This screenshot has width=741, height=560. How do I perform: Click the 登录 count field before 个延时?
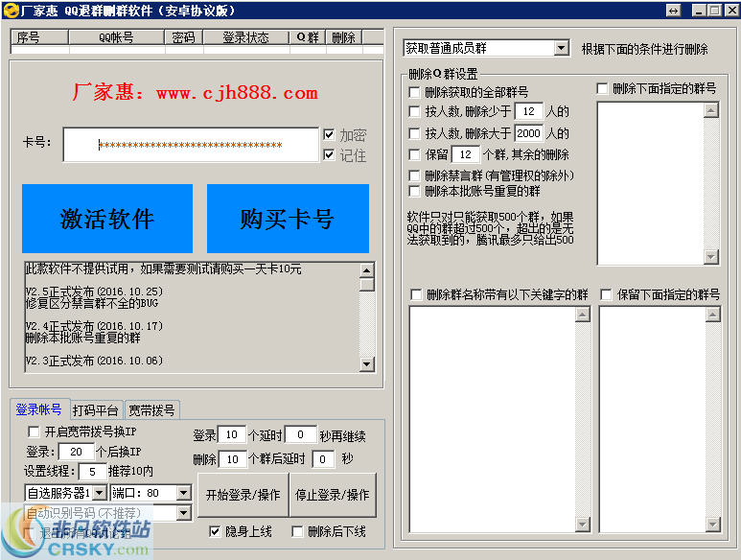pos(232,434)
